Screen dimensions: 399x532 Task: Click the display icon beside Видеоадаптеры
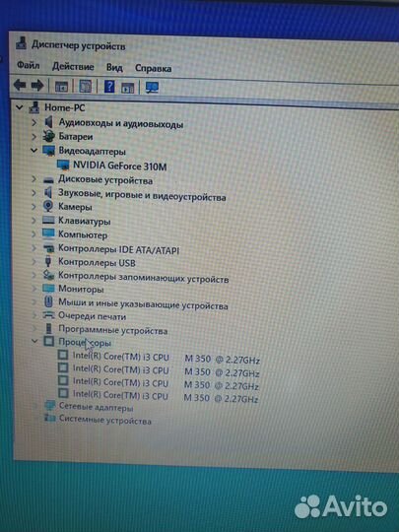click(49, 151)
